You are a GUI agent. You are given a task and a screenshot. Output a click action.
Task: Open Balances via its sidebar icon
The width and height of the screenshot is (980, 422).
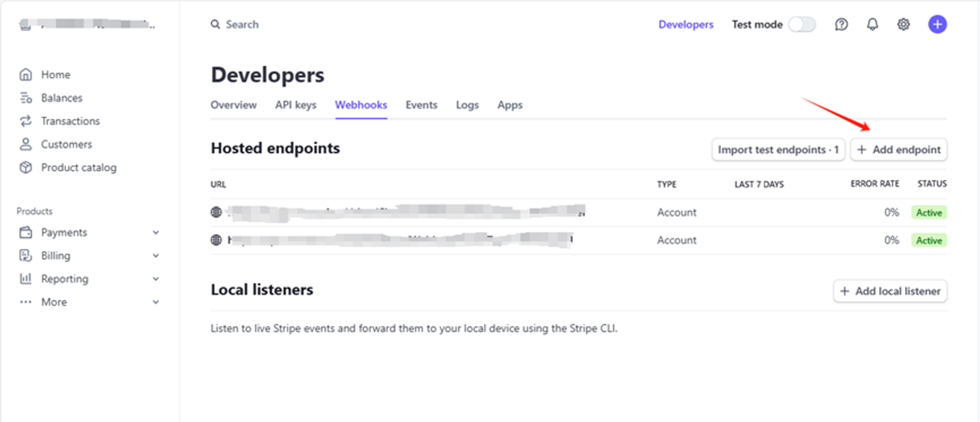[26, 98]
